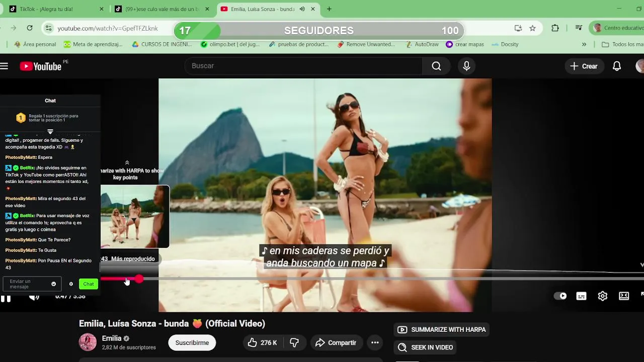Open Docsity bookmark
The image size is (644, 362).
click(x=505, y=44)
